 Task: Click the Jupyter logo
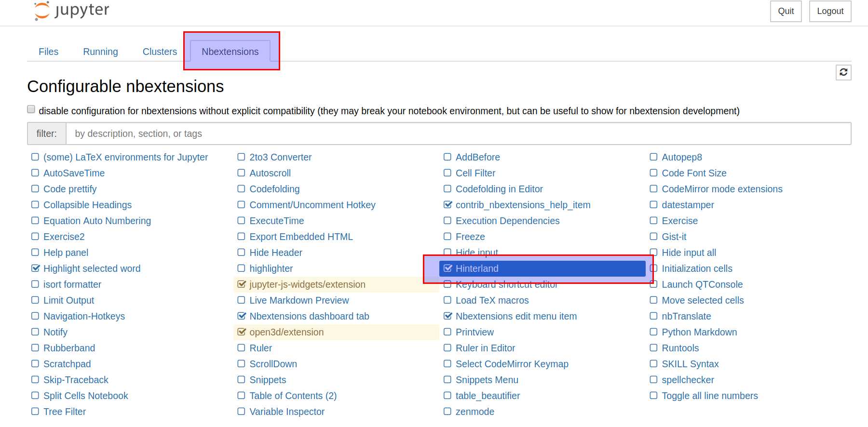[x=72, y=11]
